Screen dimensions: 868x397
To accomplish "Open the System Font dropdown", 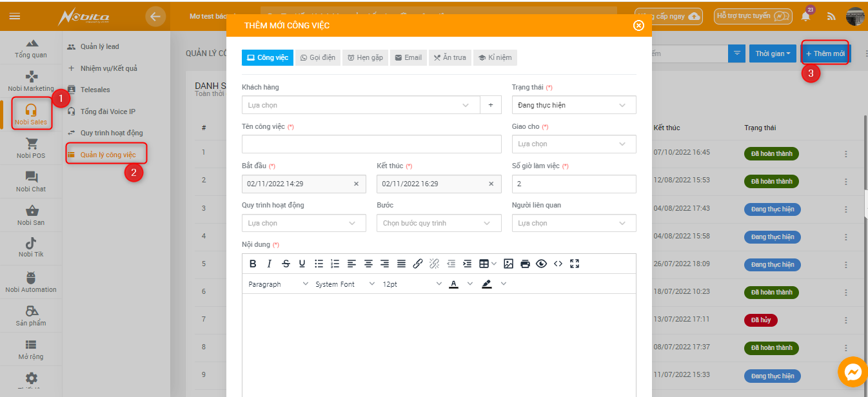I will [x=344, y=284].
